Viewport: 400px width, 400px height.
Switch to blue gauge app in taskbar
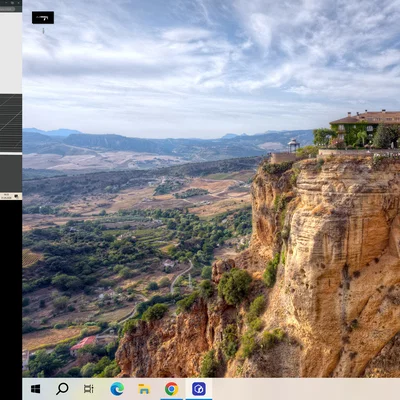[x=199, y=389]
